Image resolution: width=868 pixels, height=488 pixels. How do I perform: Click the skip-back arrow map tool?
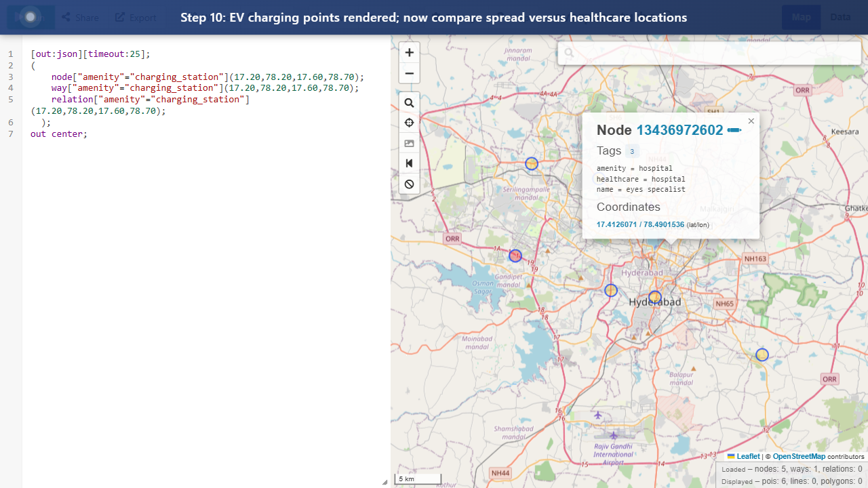[x=409, y=163]
